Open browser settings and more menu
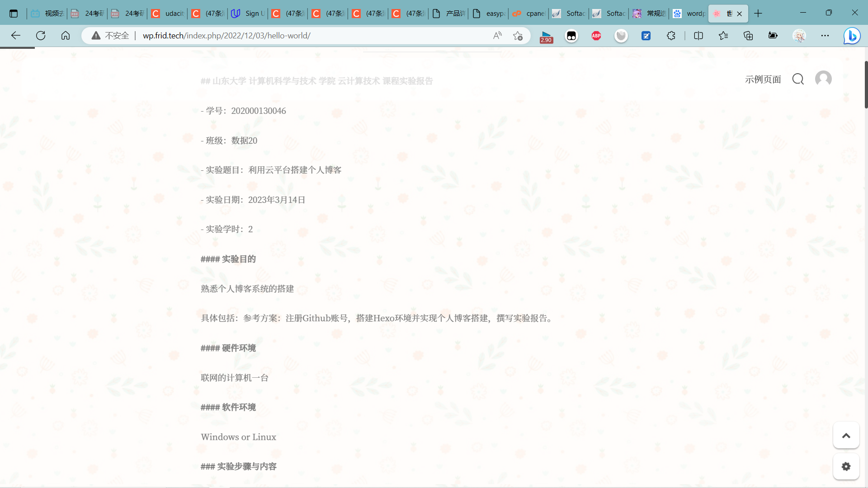This screenshot has width=868, height=488. tap(825, 36)
